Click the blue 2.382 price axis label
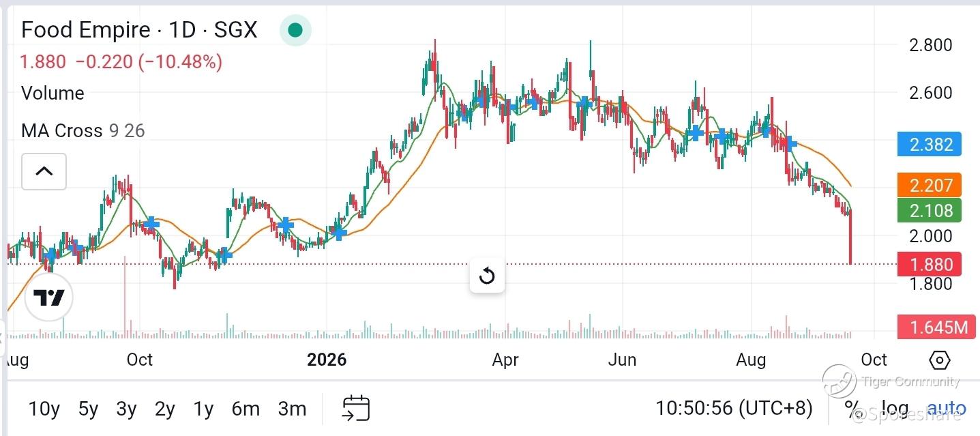 tap(930, 145)
